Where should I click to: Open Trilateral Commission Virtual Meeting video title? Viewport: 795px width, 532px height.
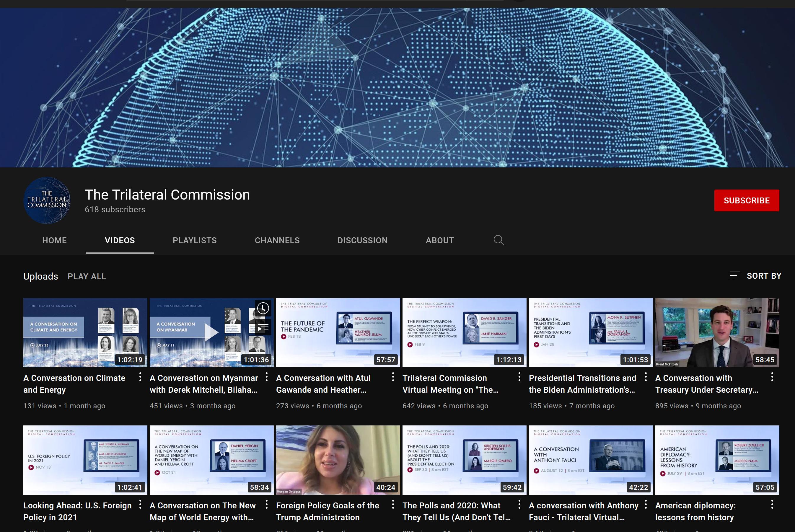(x=450, y=384)
